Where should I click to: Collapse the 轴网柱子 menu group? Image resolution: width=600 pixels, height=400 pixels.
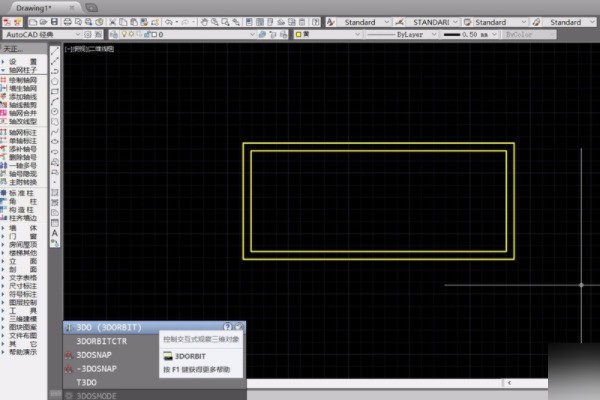pyautogui.click(x=23, y=70)
